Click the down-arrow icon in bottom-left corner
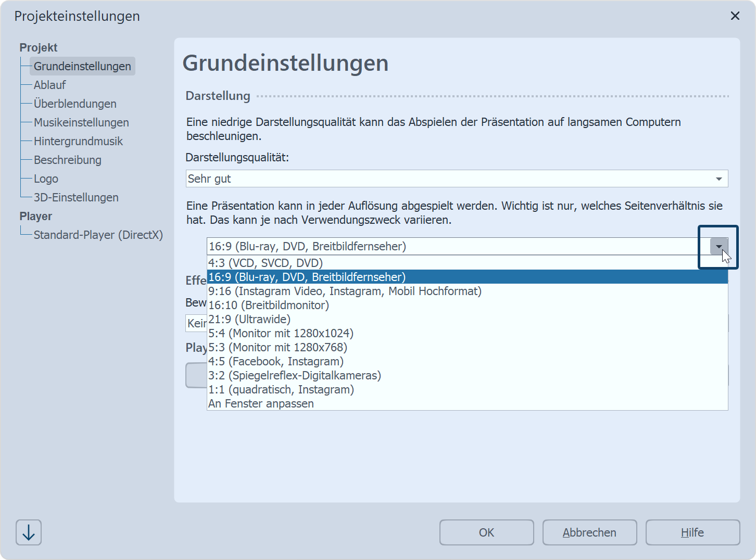Image resolution: width=756 pixels, height=560 pixels. 28,532
